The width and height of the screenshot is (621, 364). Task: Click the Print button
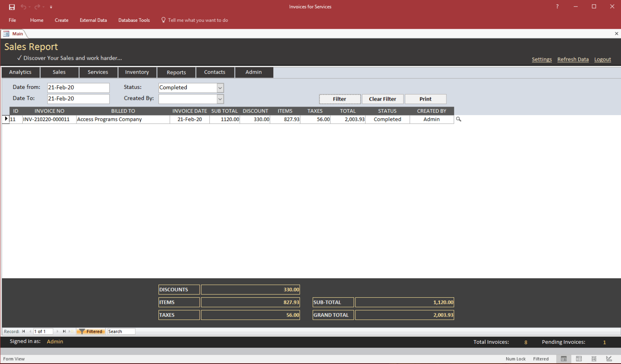[425, 99]
